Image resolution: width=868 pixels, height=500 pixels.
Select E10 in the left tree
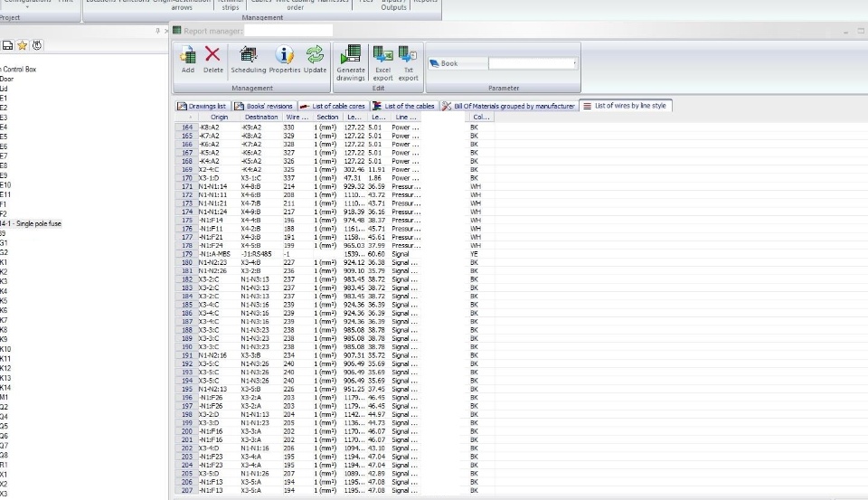click(5, 185)
